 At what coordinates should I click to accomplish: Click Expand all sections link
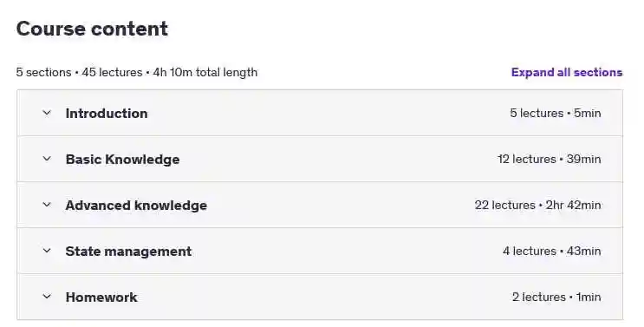click(x=567, y=72)
